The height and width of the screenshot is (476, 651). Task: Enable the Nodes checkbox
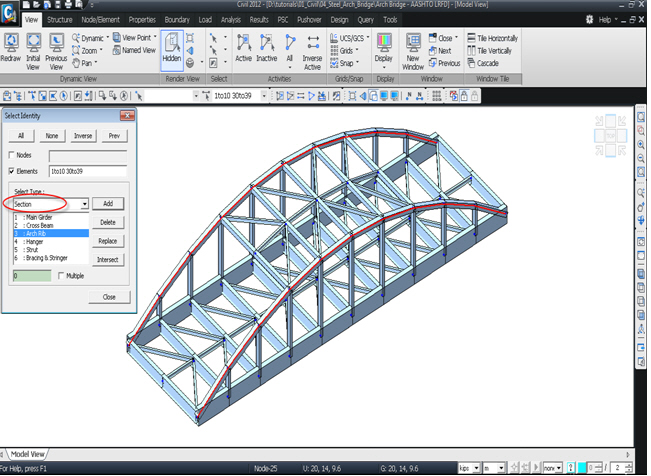point(12,155)
